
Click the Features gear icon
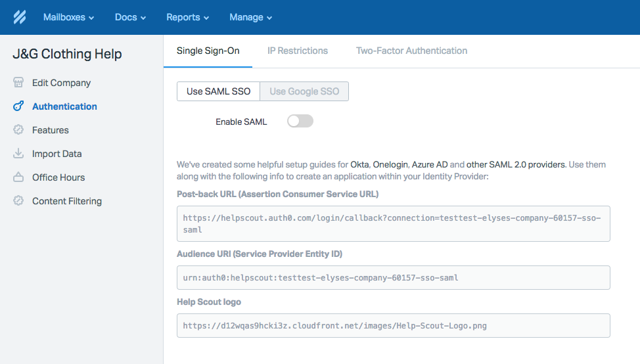[18, 130]
